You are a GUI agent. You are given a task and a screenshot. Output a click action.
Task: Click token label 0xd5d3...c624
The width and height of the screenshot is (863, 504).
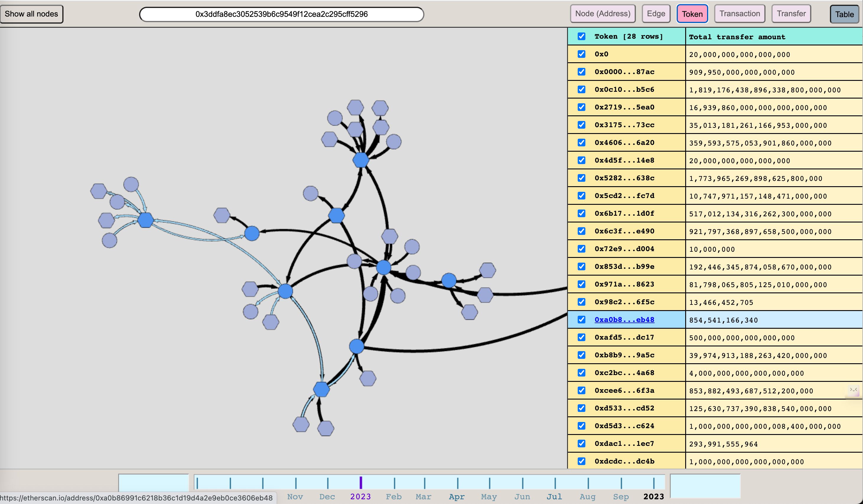click(624, 426)
